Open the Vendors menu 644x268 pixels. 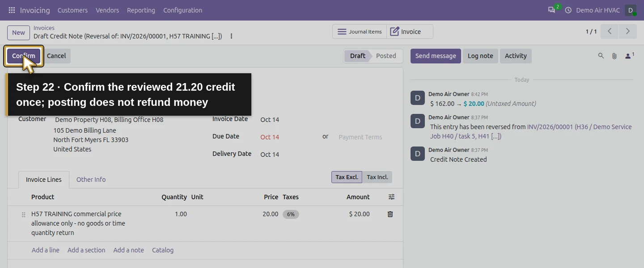coord(107,10)
